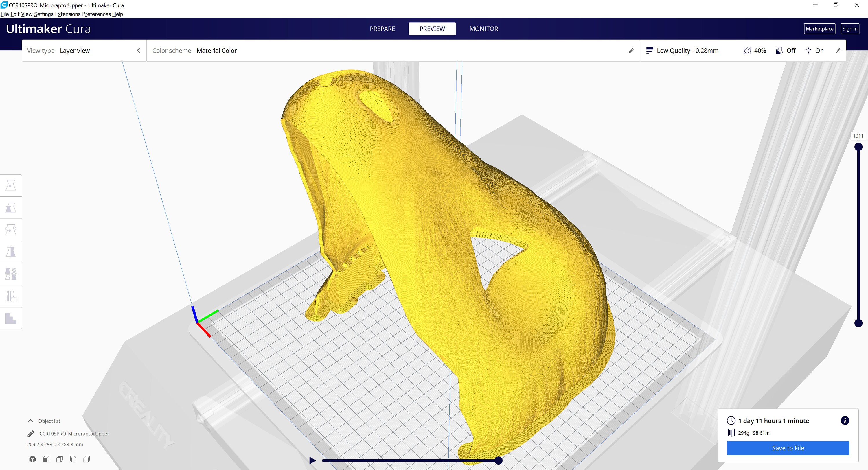Collapse the Object list chevron
868x470 pixels.
pyautogui.click(x=30, y=421)
